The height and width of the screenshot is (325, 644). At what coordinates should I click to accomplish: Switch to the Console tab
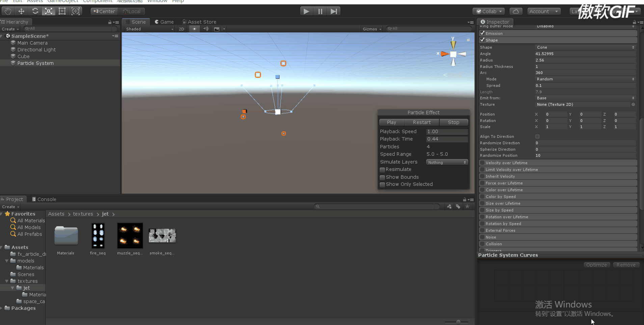coord(44,199)
